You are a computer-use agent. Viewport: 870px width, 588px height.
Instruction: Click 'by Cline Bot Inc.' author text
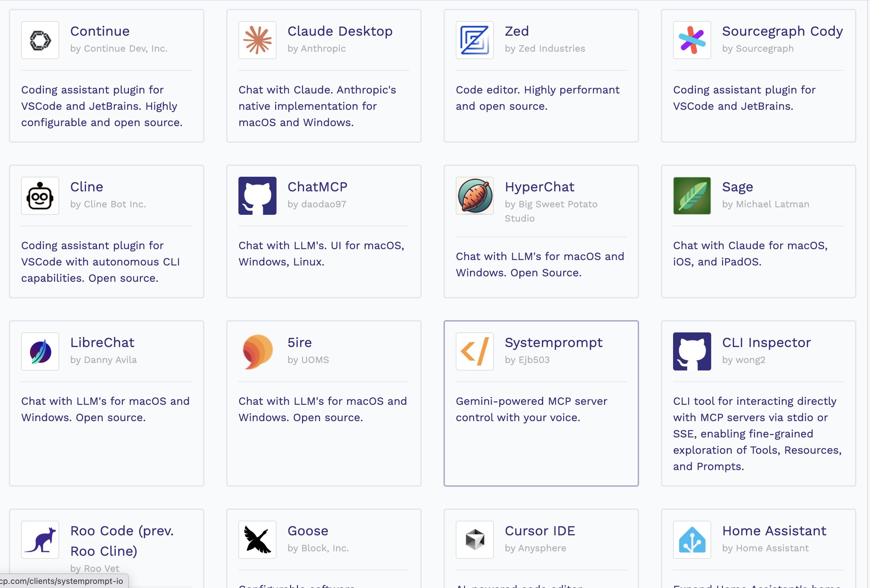pos(108,204)
